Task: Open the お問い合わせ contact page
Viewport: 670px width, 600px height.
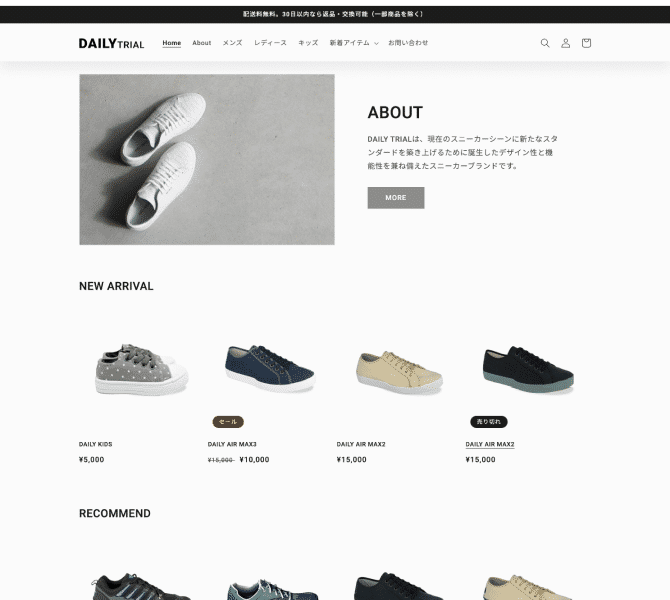Action: 408,43
